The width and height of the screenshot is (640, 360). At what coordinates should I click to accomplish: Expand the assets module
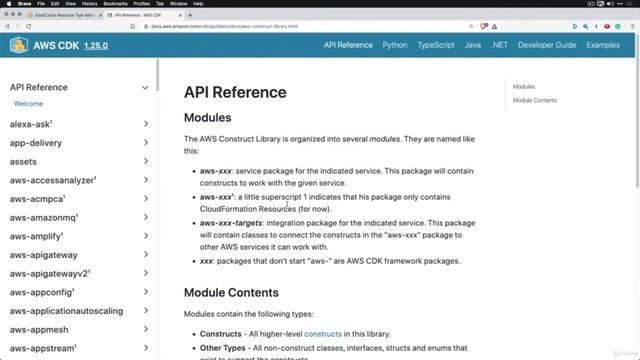146,161
